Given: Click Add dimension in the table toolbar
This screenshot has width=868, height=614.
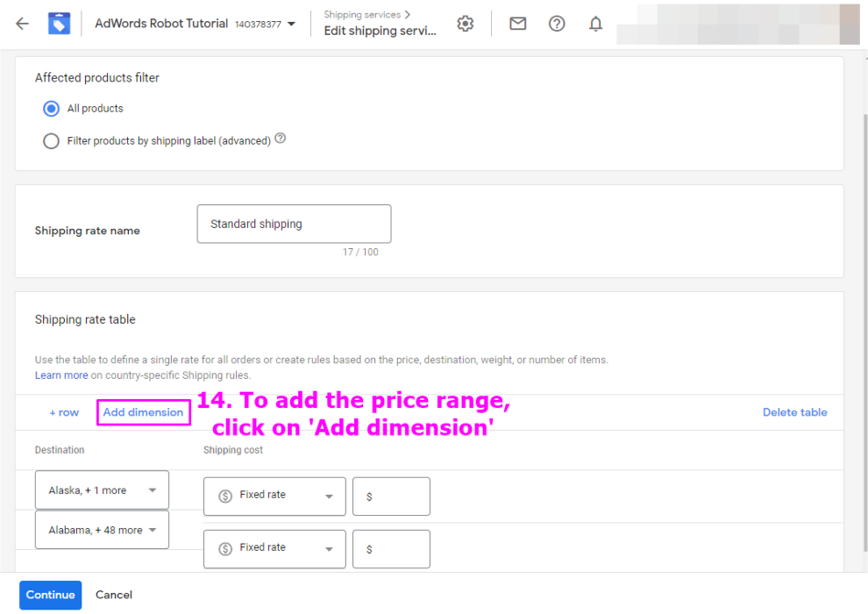Looking at the screenshot, I should tap(144, 413).
